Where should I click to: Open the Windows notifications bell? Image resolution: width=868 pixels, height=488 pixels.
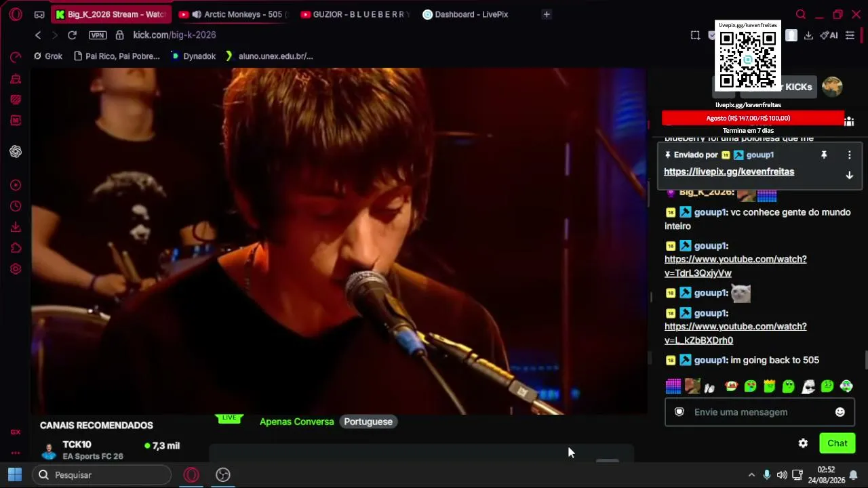point(854,475)
